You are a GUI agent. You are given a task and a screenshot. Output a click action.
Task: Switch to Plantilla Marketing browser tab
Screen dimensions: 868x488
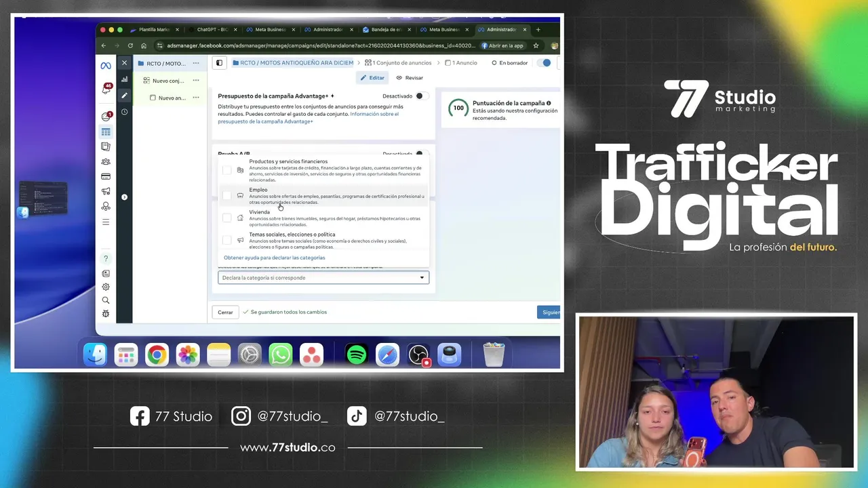coord(155,30)
